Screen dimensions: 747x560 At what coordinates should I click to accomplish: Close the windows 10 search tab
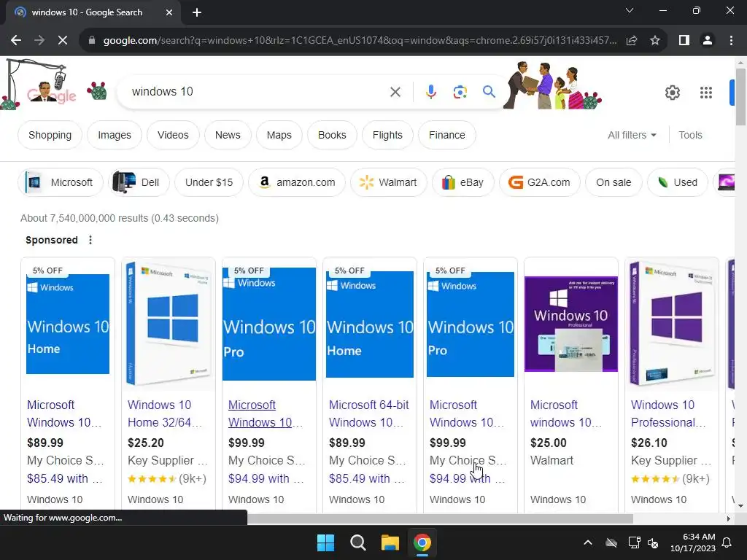(x=169, y=12)
